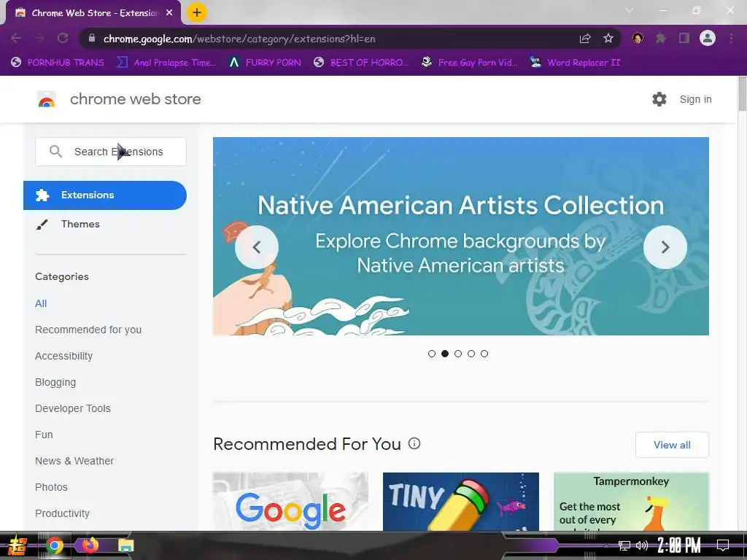Open the Chrome three-dot menu
Screen dimensions: 747x560
click(731, 38)
